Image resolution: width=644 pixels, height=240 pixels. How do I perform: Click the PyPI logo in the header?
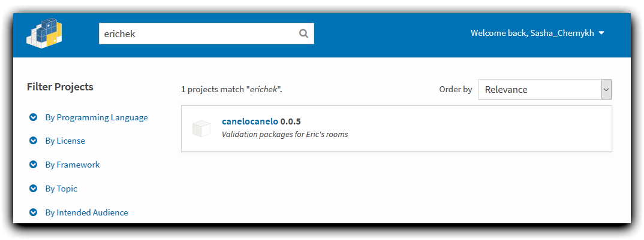click(45, 34)
